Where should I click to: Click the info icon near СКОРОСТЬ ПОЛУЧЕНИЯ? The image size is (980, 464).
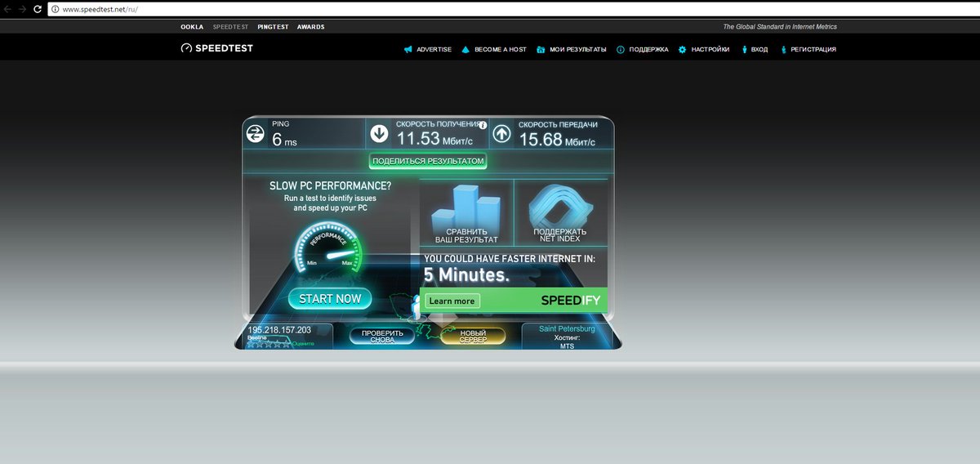(x=483, y=126)
